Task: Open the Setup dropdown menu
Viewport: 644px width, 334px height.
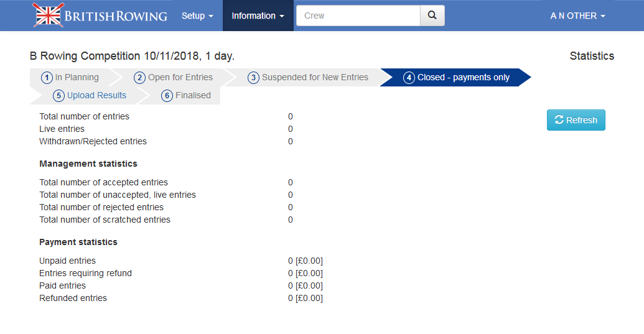Action: pos(197,16)
